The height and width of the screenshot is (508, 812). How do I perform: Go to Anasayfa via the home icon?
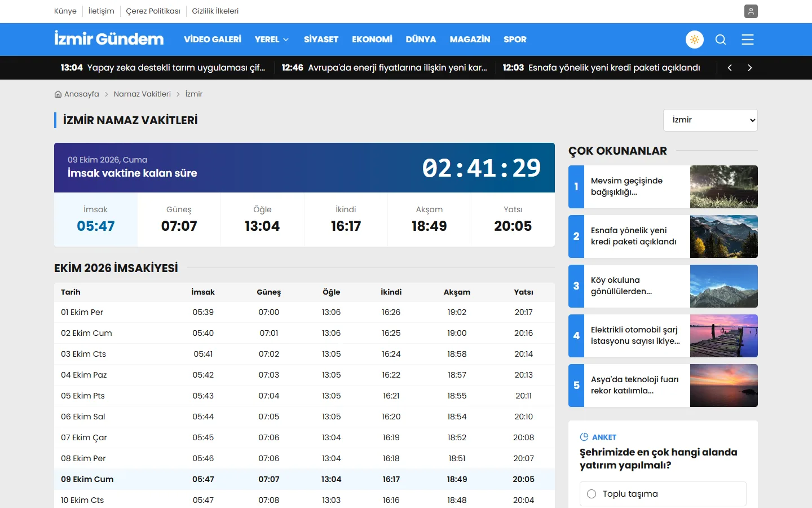[58, 94]
